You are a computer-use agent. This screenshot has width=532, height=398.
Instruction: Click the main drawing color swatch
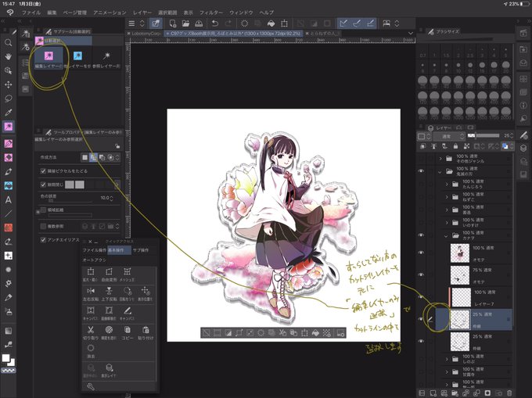5,358
